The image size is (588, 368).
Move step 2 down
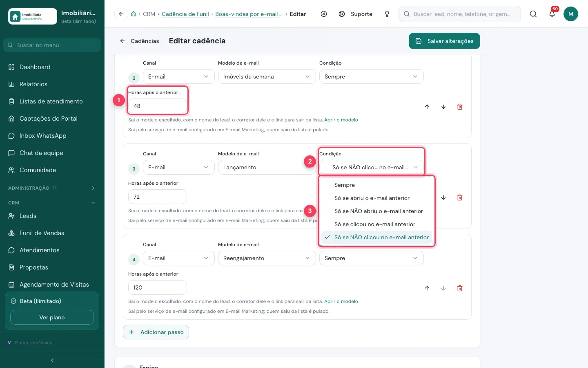pos(443,107)
